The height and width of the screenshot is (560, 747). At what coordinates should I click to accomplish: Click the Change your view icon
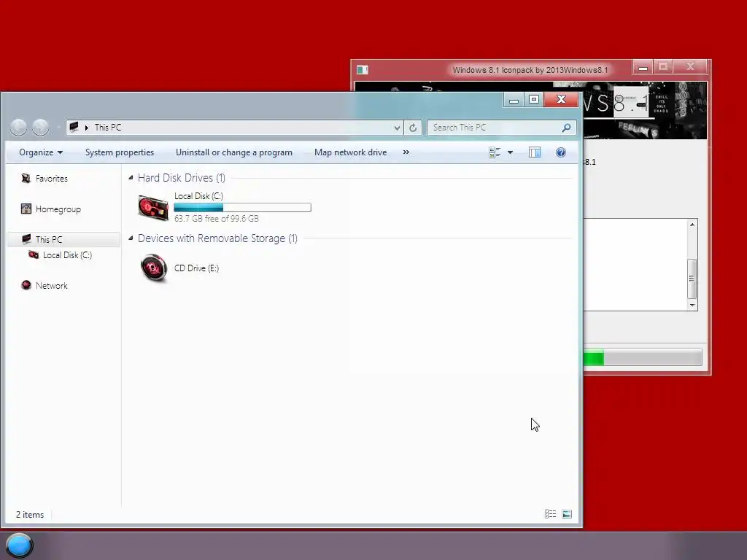(495, 152)
